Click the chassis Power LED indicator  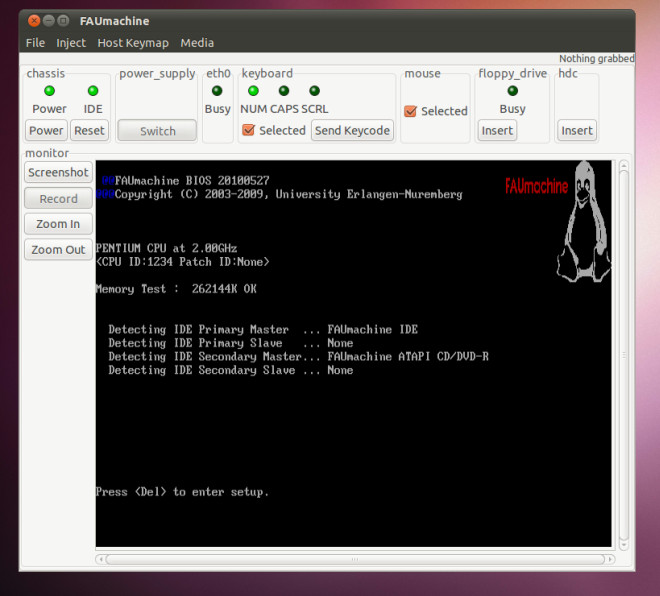(49, 90)
